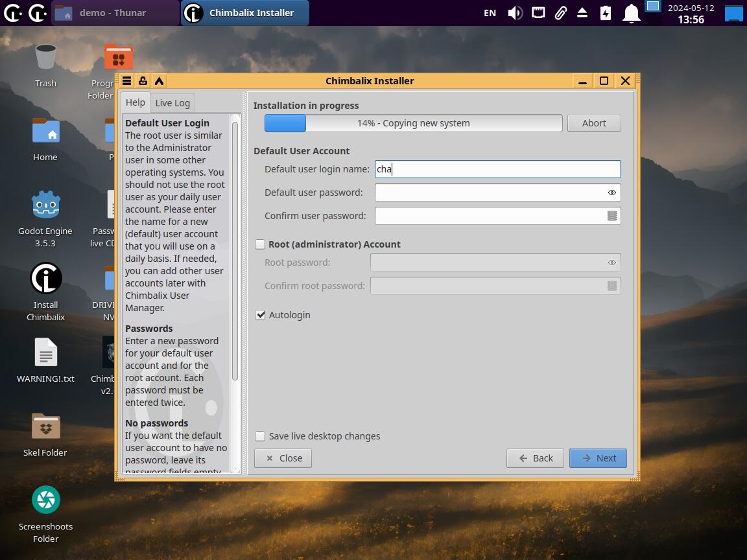
Task: Open the Screenshoots Folder icon
Action: click(46, 500)
